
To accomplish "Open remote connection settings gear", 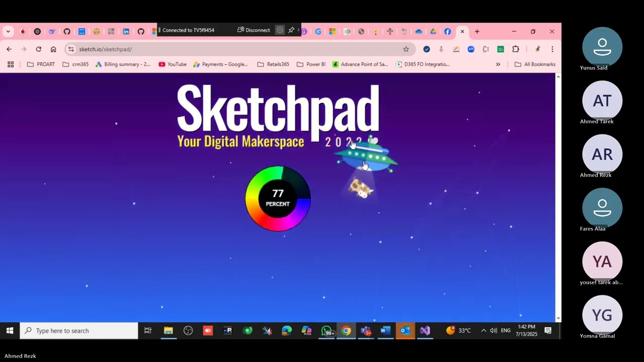I will (x=280, y=30).
